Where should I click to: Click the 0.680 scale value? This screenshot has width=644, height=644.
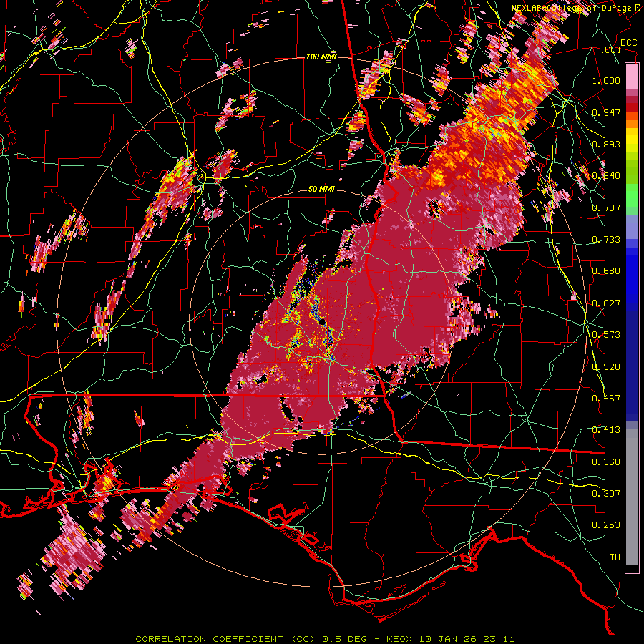click(606, 271)
